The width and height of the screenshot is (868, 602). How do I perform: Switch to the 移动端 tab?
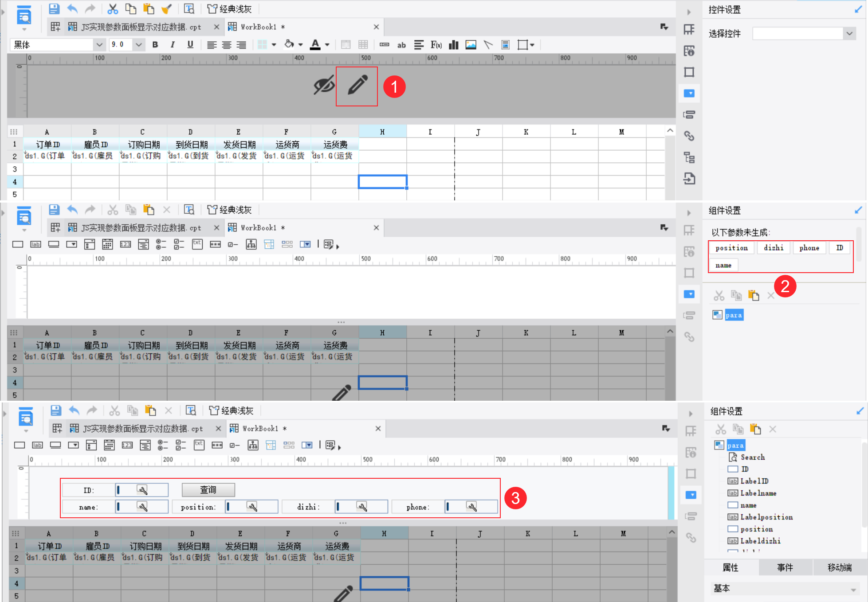pyautogui.click(x=839, y=567)
